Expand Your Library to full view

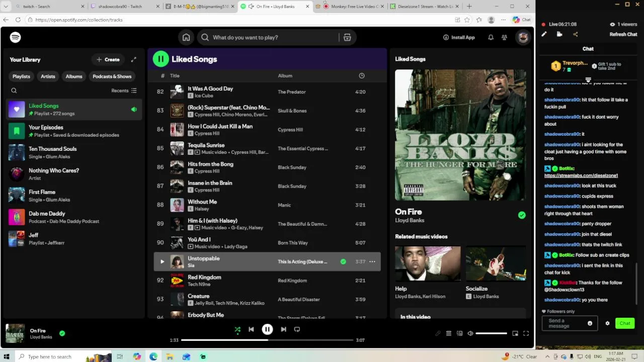133,59
